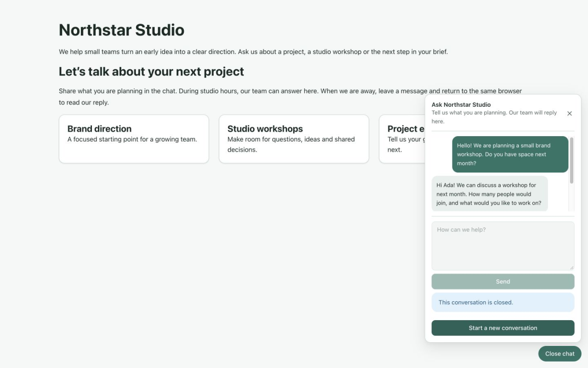This screenshot has height=368, width=588.
Task: Click the 'Share what you are planning' paragraph
Action: tap(290, 97)
